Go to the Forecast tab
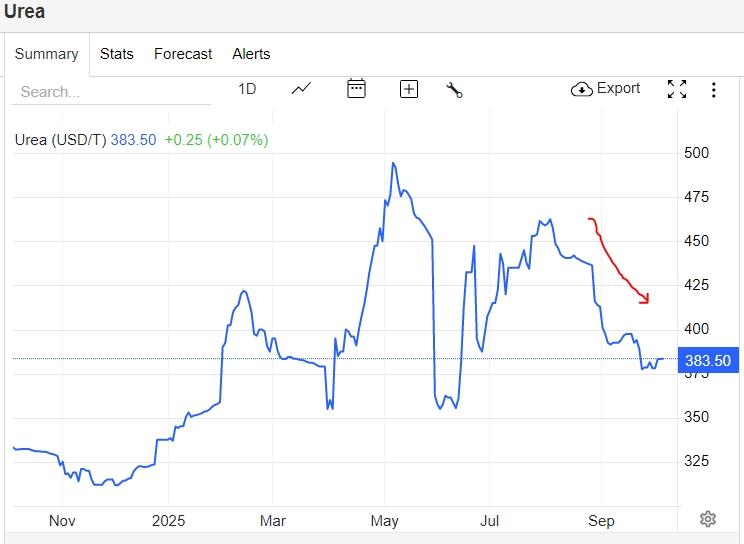The image size is (744, 544). pyautogui.click(x=183, y=54)
